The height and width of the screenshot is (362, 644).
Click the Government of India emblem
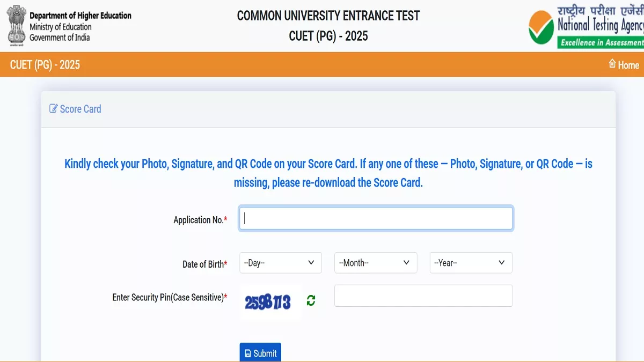pyautogui.click(x=16, y=25)
